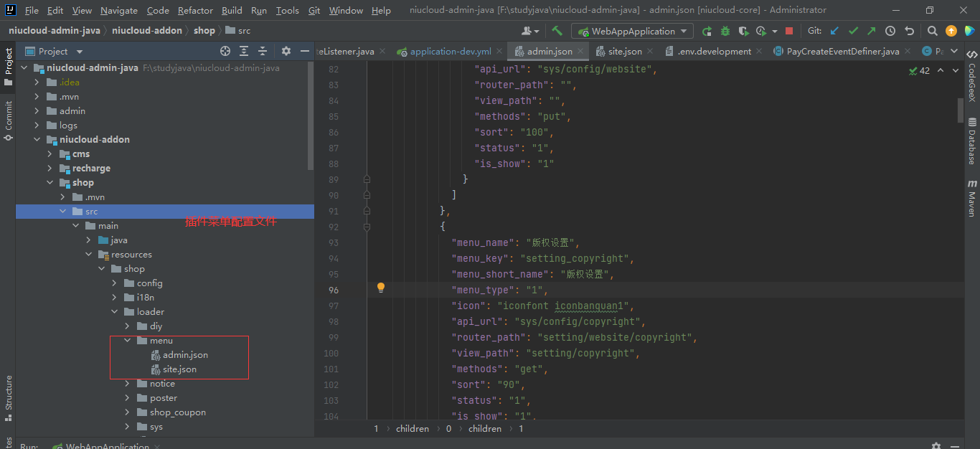The height and width of the screenshot is (449, 980).
Task: Select admin.json file in project tree
Action: point(185,355)
